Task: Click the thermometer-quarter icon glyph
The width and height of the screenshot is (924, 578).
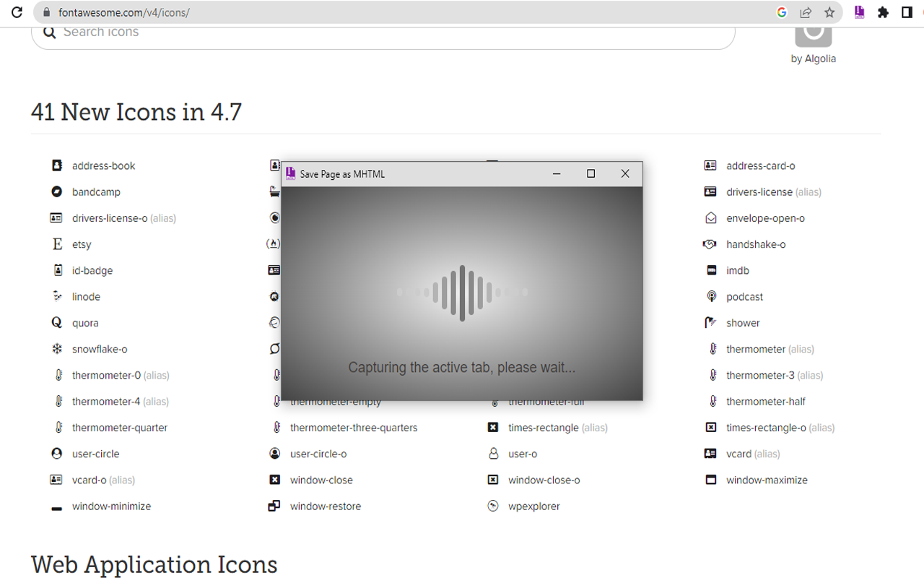Action: click(x=58, y=428)
